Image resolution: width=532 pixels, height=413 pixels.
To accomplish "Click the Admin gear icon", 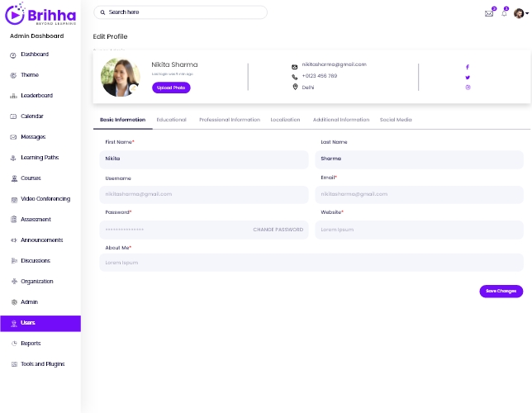I will [x=14, y=302].
